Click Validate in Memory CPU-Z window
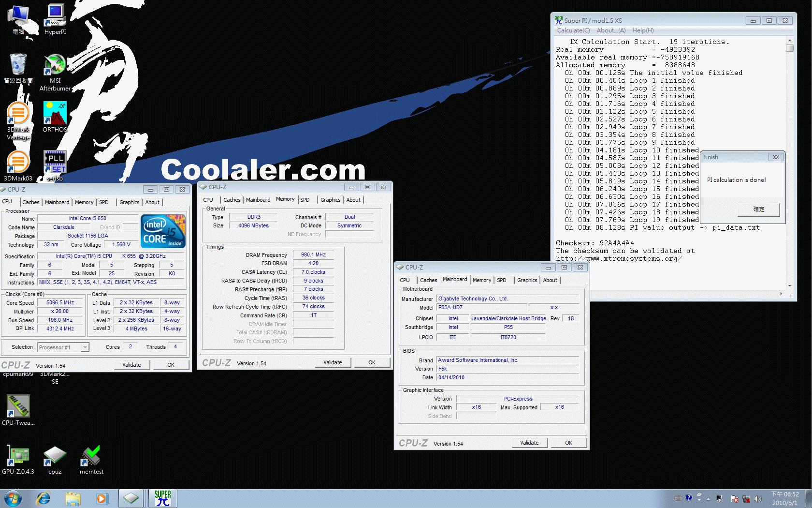 click(x=333, y=362)
